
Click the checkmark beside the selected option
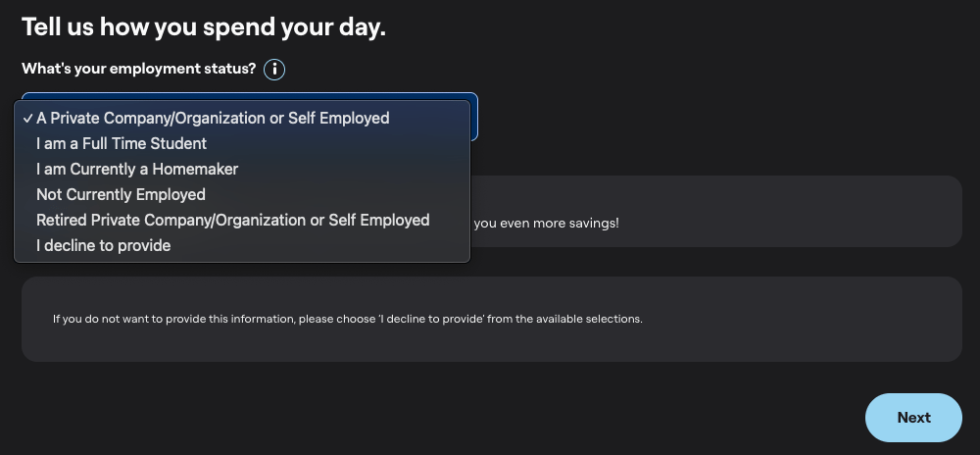tap(27, 119)
